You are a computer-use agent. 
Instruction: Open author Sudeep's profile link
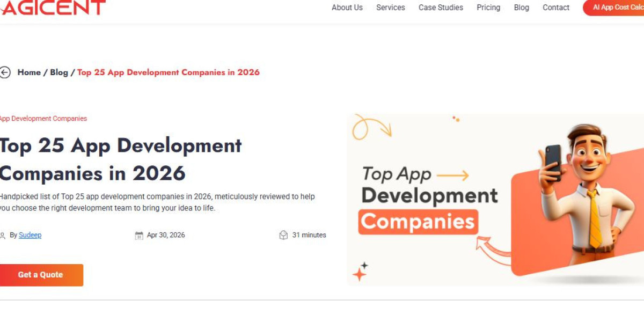pyautogui.click(x=30, y=235)
